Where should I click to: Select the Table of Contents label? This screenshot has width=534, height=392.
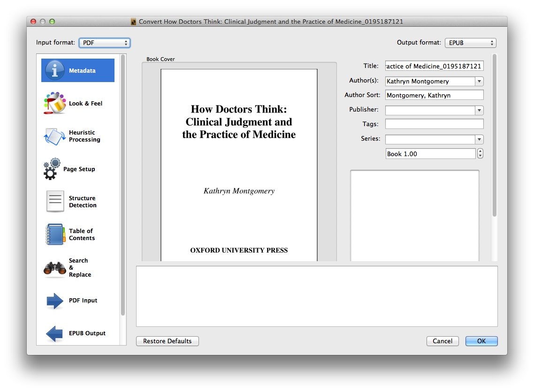[82, 234]
